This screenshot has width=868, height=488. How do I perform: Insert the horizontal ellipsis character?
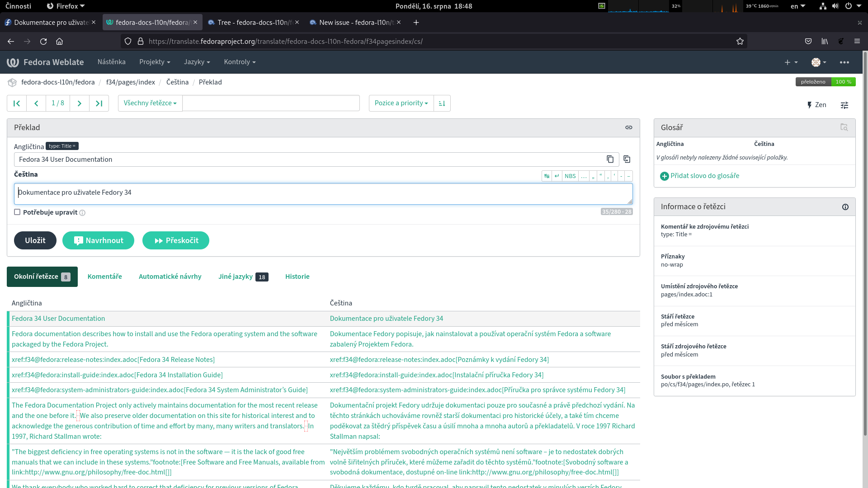(584, 176)
